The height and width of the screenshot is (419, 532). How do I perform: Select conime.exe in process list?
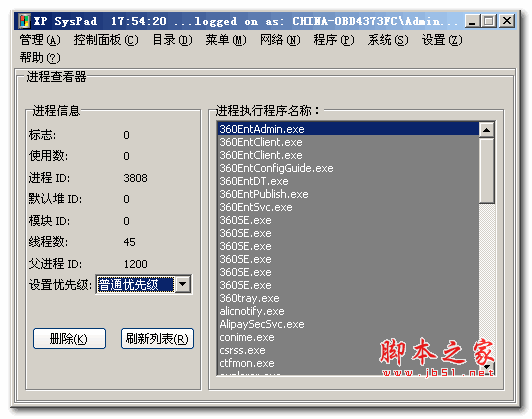(x=348, y=337)
